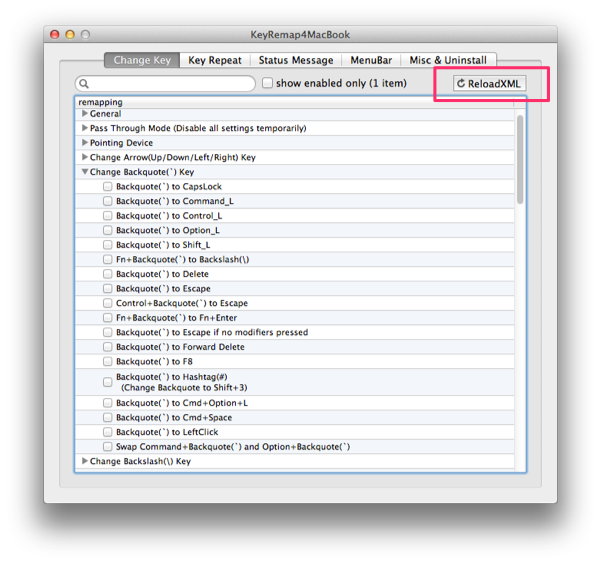This screenshot has width=600, height=564.
Task: Check Swap Command+Backquote and Option+Backquote
Action: [108, 447]
